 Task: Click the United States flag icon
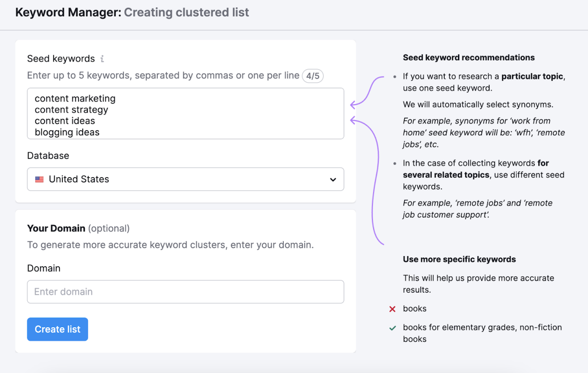40,179
